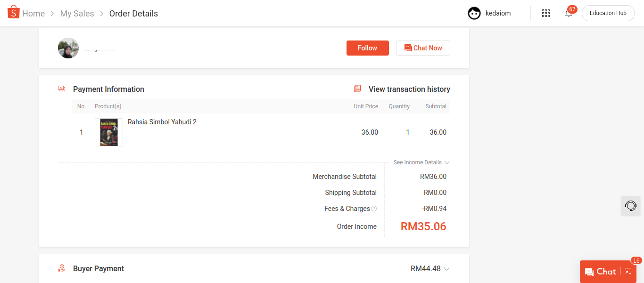Click the Buyer Payment section icon
Image resolution: width=644 pixels, height=283 pixels.
point(62,268)
